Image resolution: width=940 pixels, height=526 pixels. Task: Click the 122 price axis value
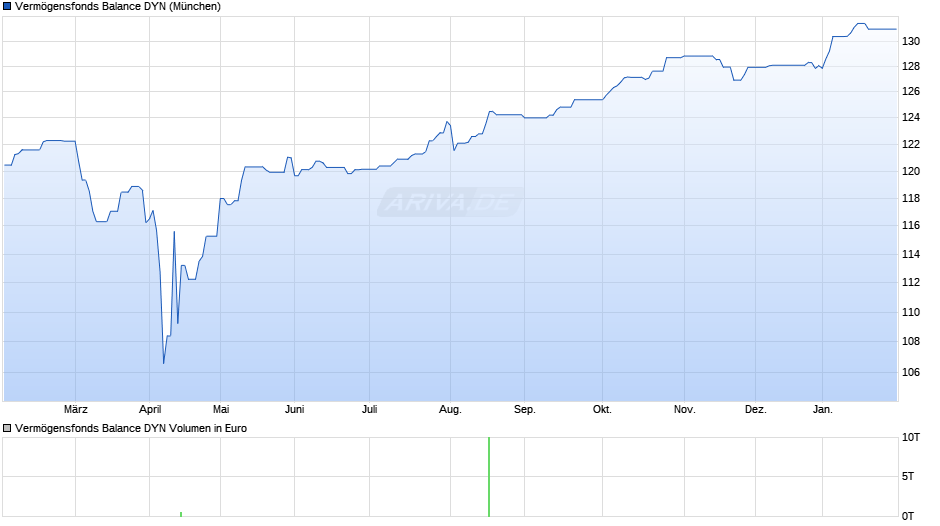point(911,145)
